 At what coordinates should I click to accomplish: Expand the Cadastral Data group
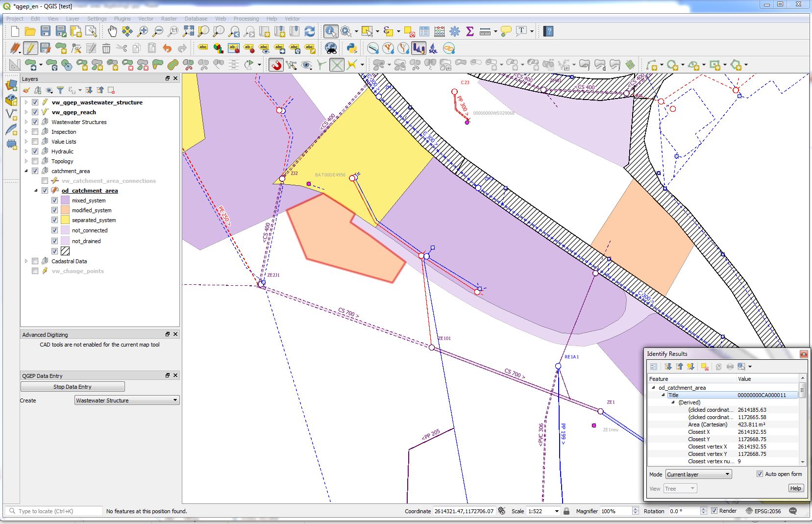coord(26,261)
